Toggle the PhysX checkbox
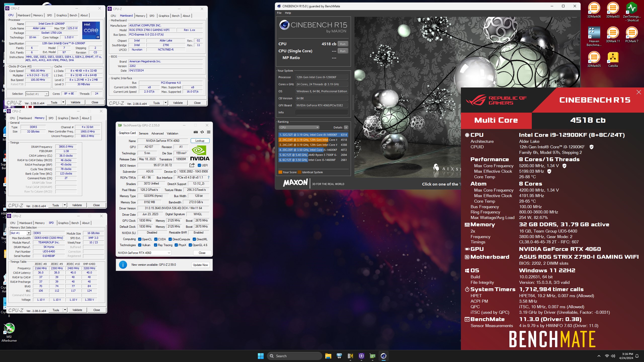The height and width of the screenshot is (362, 644). (176, 245)
